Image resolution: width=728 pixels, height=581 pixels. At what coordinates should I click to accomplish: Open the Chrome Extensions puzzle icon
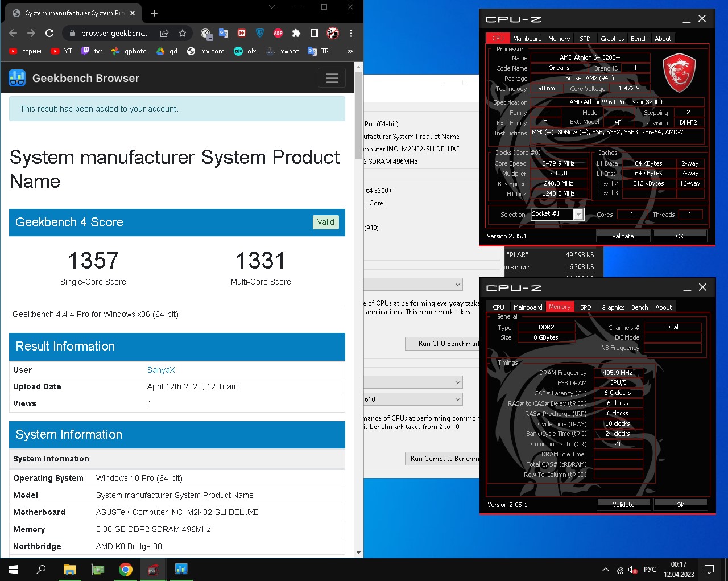tap(296, 33)
